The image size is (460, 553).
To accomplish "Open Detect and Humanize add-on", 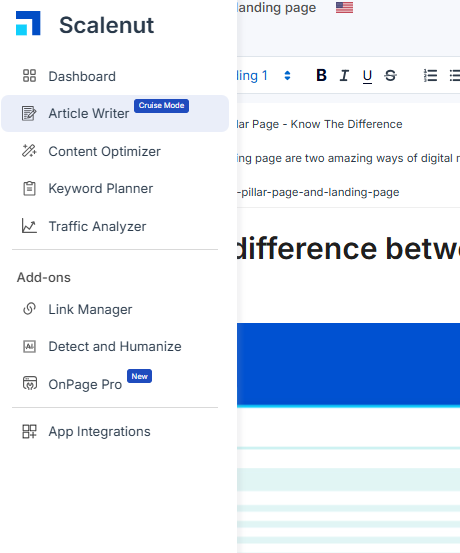I will 115,346.
